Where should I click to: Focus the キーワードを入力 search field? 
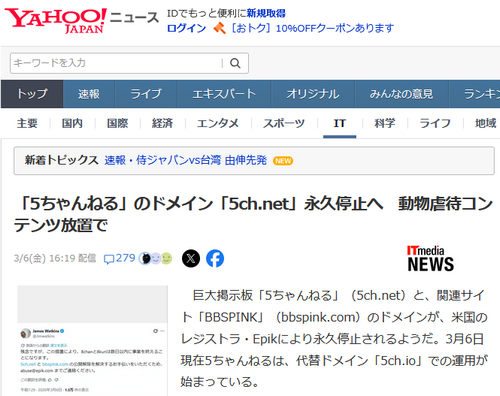click(x=117, y=63)
